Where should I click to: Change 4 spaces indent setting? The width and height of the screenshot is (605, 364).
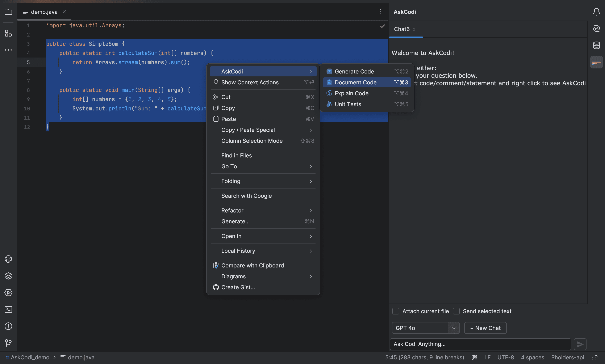pyautogui.click(x=533, y=358)
